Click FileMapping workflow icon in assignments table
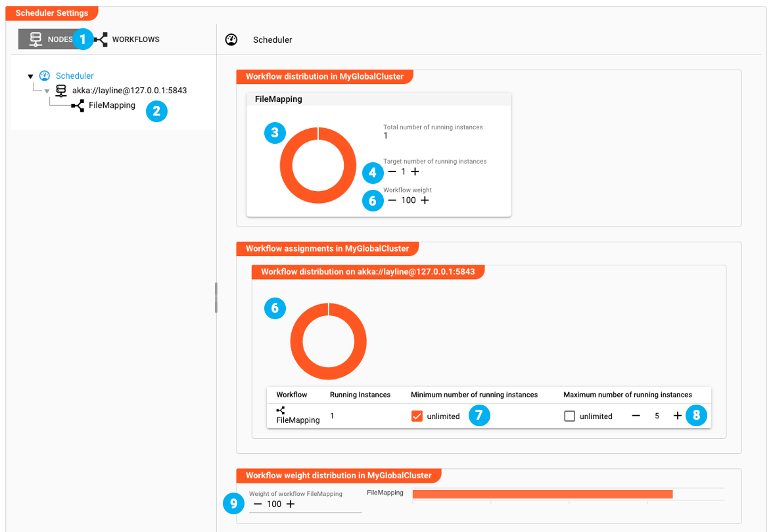The height and width of the screenshot is (532, 773). click(x=281, y=410)
